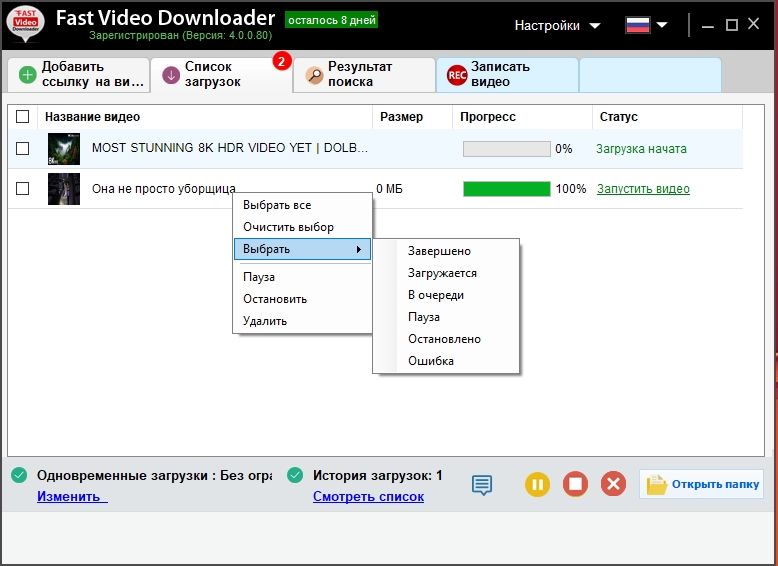
Task: Choose Пауза in the Выбрать submenu
Action: [446, 316]
